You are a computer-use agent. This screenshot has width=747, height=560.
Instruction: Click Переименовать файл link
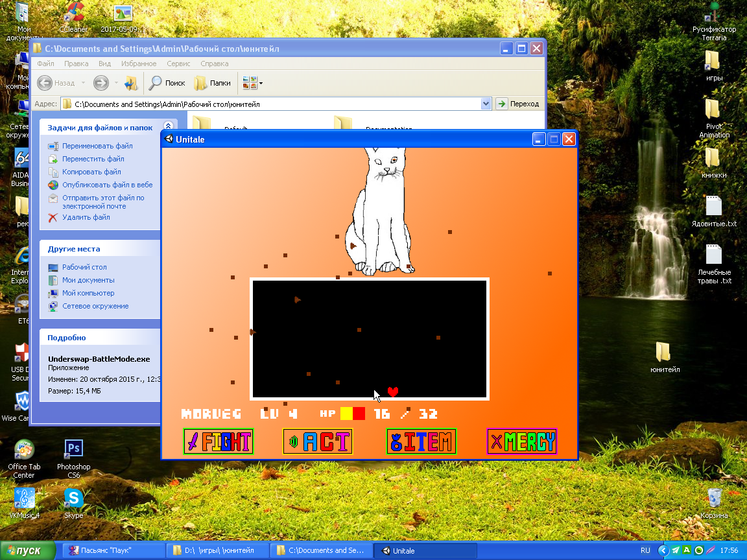[x=97, y=146]
